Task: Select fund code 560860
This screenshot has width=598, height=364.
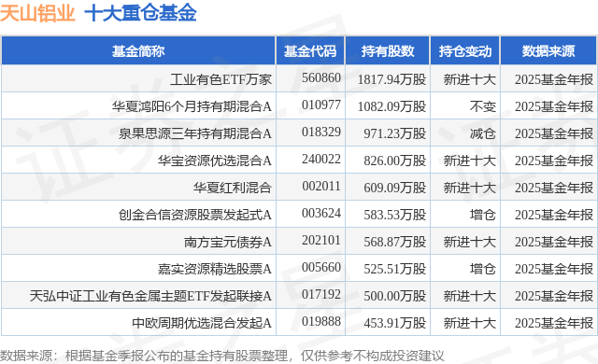Action: coord(321,77)
